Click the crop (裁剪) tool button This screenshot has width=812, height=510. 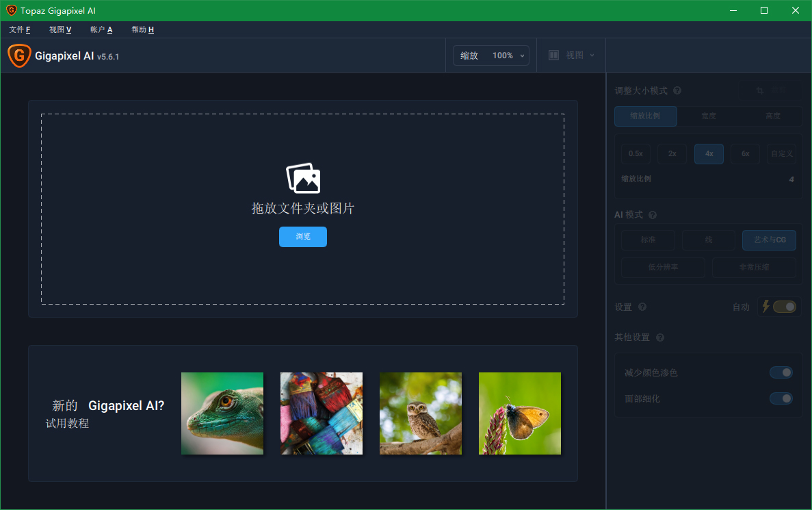(772, 90)
